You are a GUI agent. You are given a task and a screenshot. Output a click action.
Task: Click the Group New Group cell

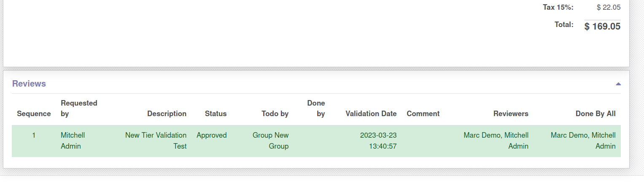(271, 141)
